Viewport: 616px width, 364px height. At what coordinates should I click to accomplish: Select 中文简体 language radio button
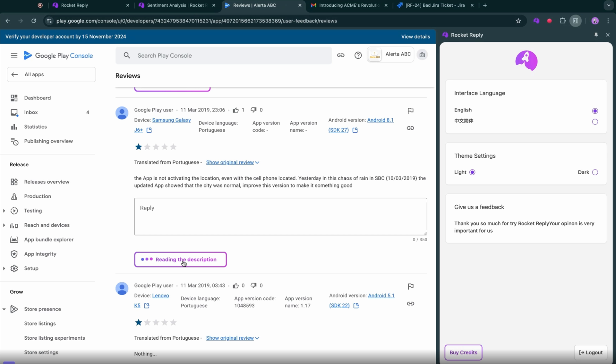tap(595, 121)
